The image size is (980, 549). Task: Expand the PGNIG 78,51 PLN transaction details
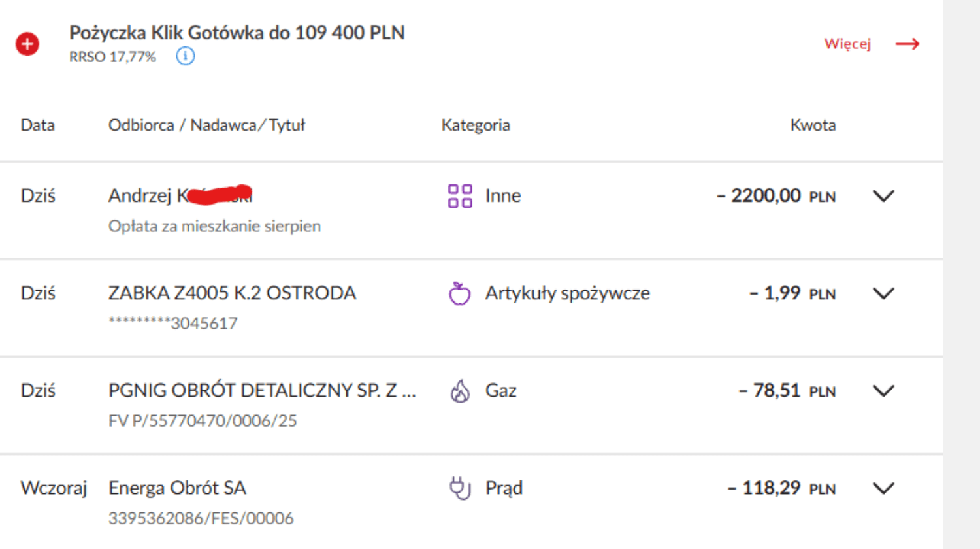(883, 391)
